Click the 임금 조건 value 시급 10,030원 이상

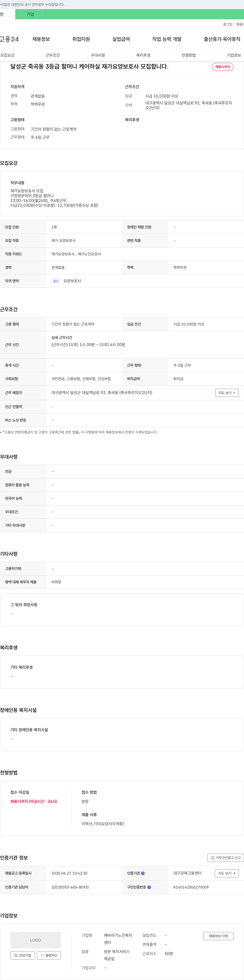point(189,324)
